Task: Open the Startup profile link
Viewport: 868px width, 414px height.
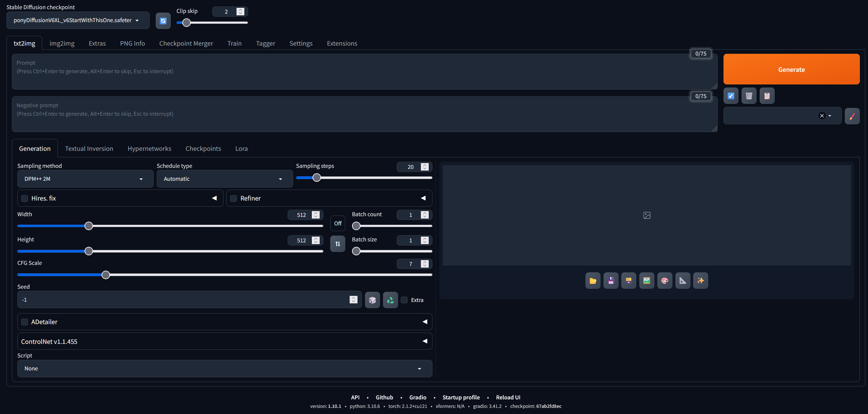Action: [x=461, y=397]
